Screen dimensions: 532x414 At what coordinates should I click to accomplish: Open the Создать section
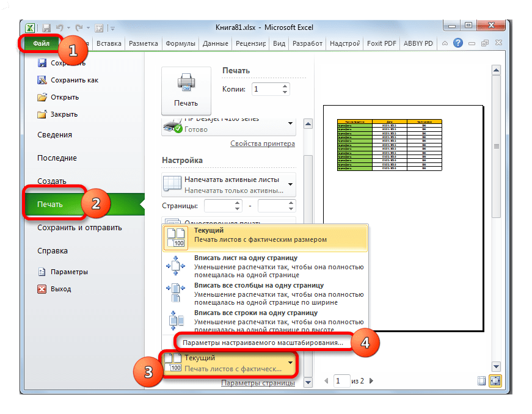tap(51, 181)
